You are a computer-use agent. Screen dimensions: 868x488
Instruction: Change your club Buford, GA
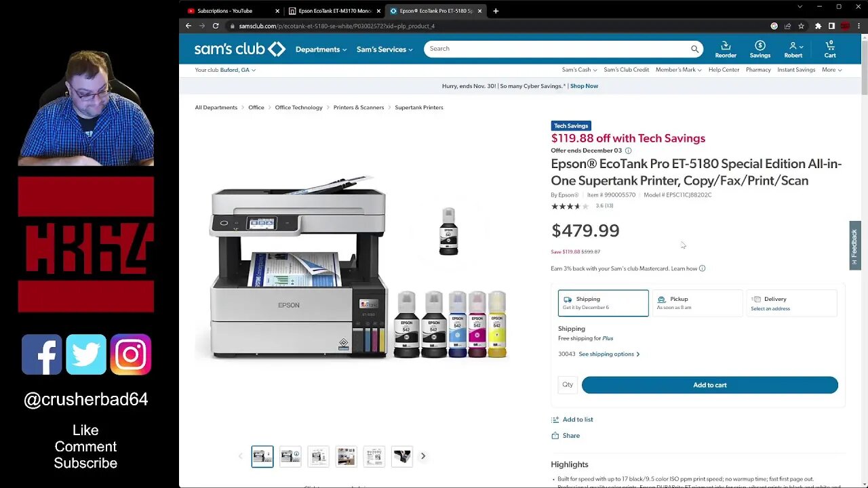click(x=237, y=70)
